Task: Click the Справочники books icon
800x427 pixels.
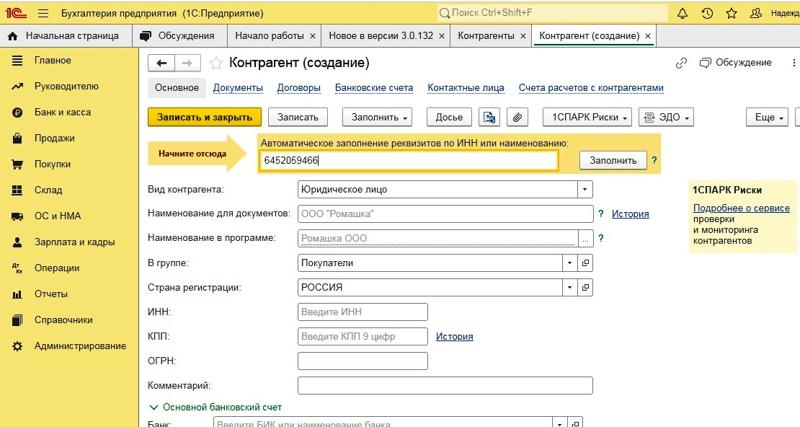Action: 17,320
